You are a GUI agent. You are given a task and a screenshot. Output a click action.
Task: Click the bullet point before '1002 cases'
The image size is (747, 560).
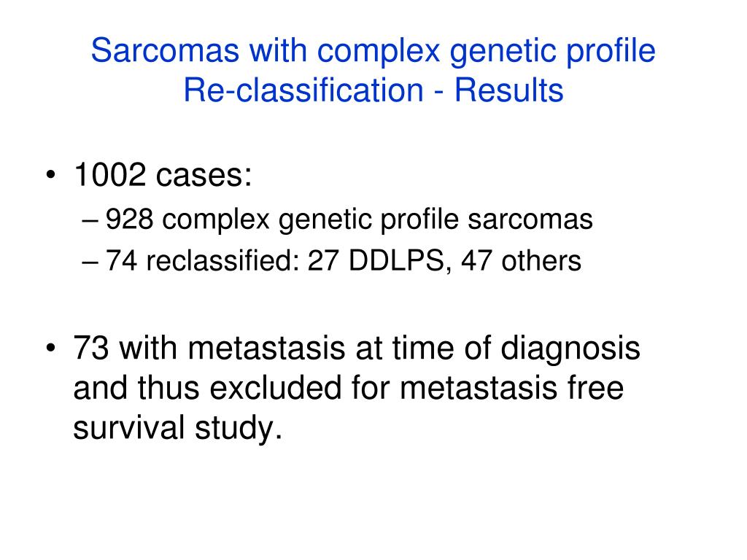[x=50, y=175]
